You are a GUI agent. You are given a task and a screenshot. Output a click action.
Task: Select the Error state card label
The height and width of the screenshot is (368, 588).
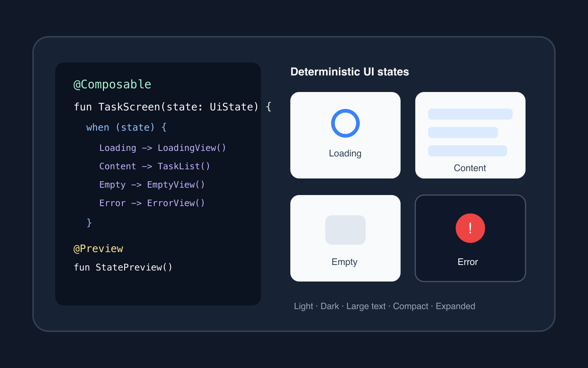pos(468,262)
